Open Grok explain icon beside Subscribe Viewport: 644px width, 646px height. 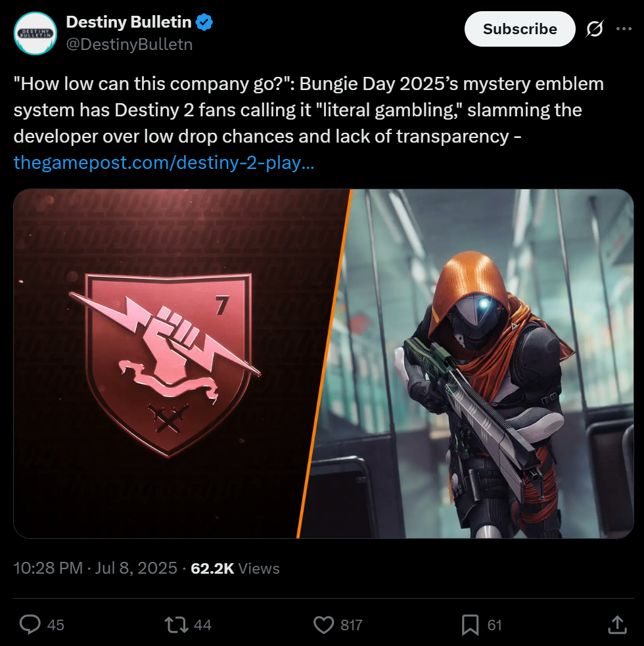click(595, 29)
